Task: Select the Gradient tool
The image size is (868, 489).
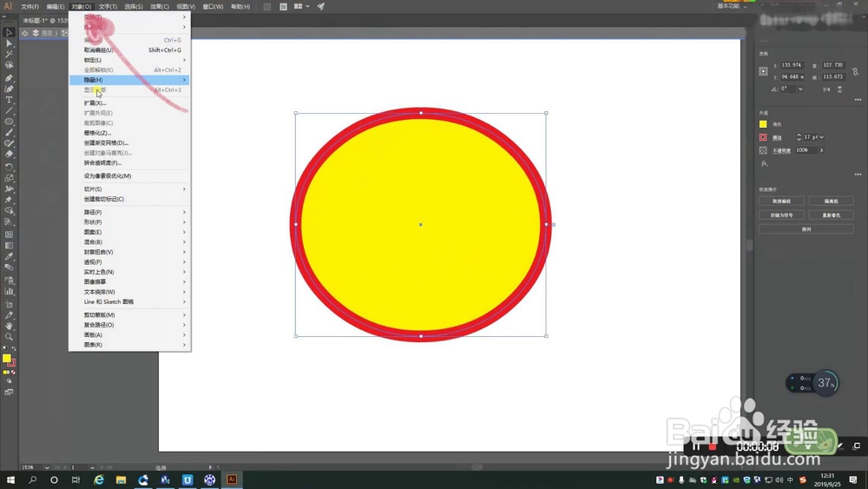Action: [9, 245]
